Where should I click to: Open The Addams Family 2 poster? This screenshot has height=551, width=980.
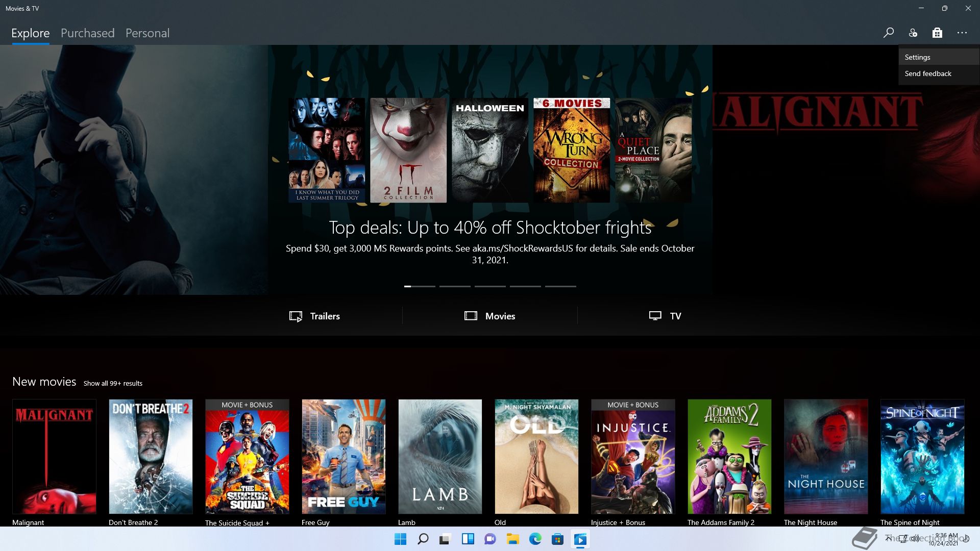(x=729, y=457)
